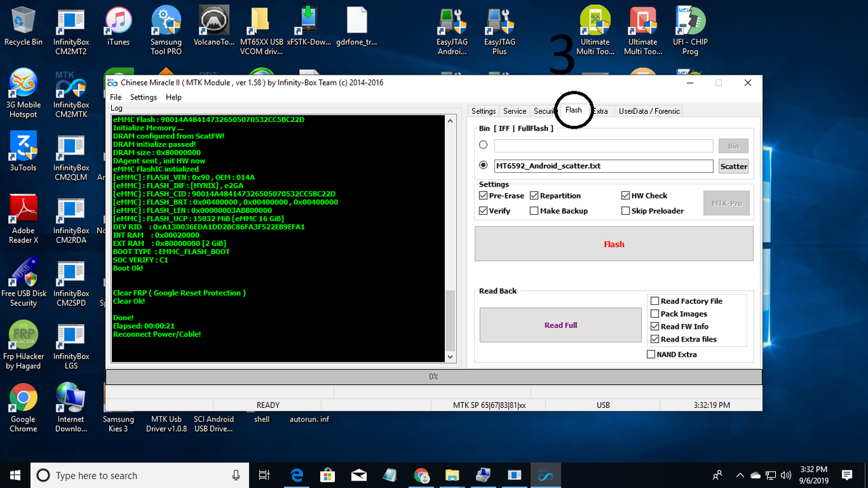Click the 0% progress bar
The width and height of the screenshot is (868, 488).
click(x=434, y=377)
